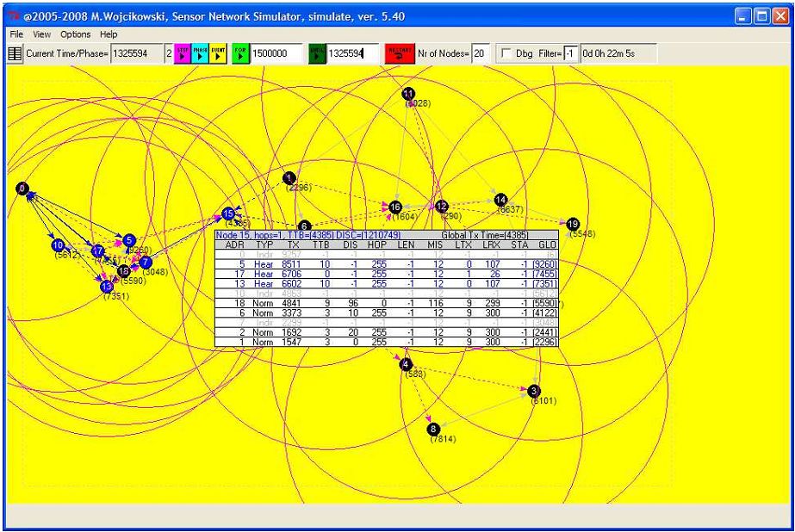Screen dimensions: 795x532
Task: Open the File menu
Action: point(16,34)
